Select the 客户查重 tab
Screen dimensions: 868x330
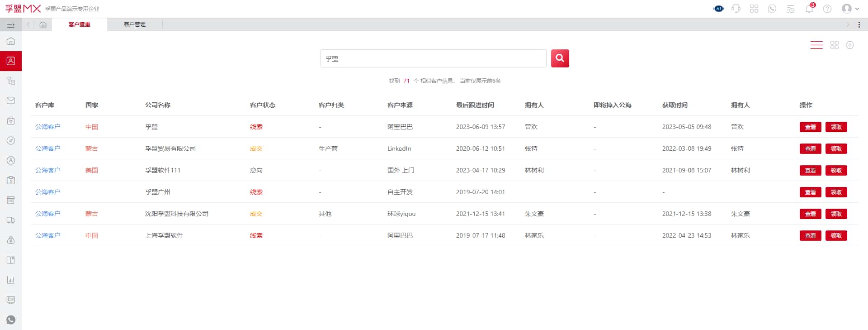80,24
